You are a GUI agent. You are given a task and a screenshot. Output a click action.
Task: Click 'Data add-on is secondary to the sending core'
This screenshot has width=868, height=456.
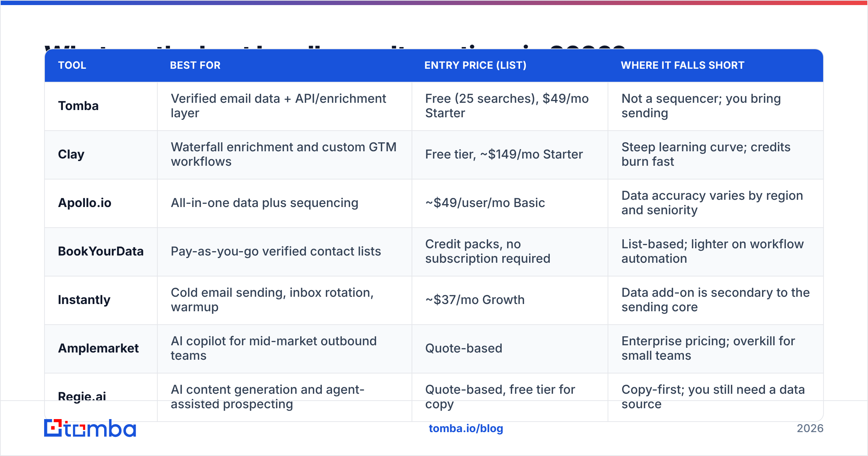(716, 300)
